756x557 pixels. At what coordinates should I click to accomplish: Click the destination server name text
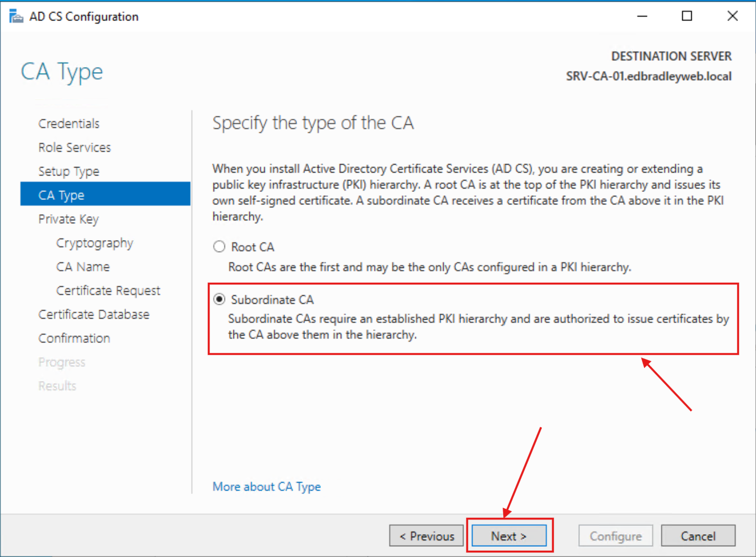point(648,76)
